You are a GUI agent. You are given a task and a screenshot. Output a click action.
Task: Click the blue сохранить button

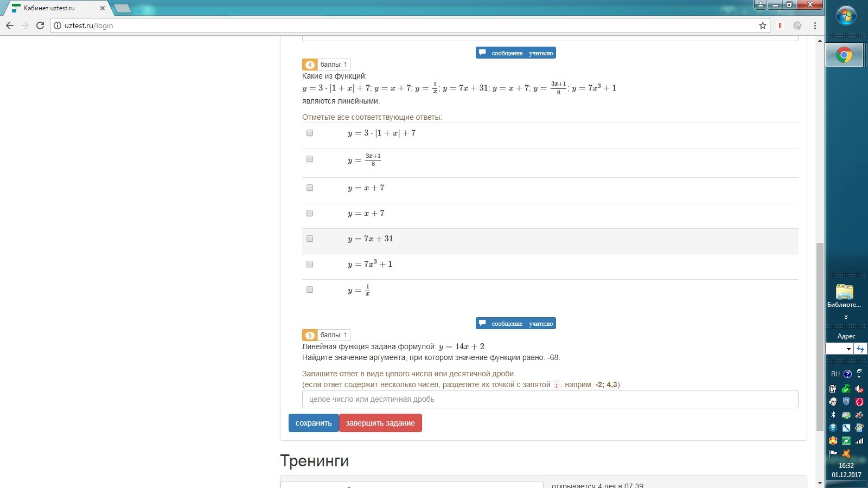314,423
